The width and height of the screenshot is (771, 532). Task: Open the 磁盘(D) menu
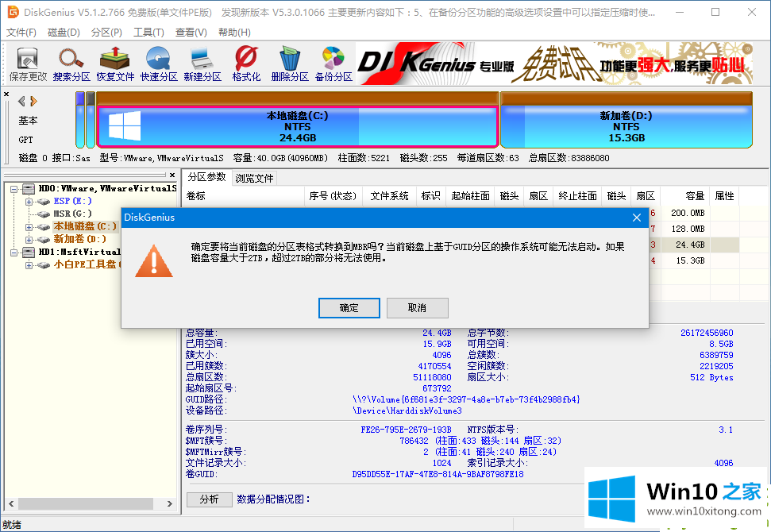coord(64,33)
